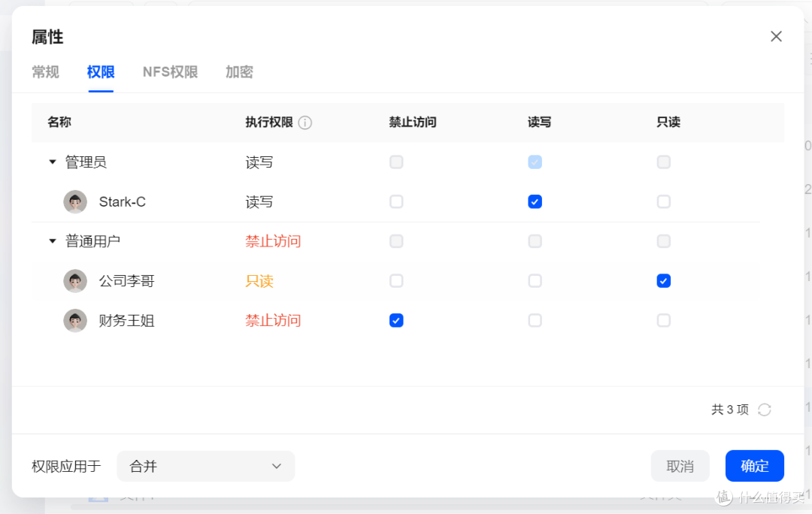Click orange 只读 permission of 公司李哥
This screenshot has height=514, width=812.
click(x=259, y=281)
